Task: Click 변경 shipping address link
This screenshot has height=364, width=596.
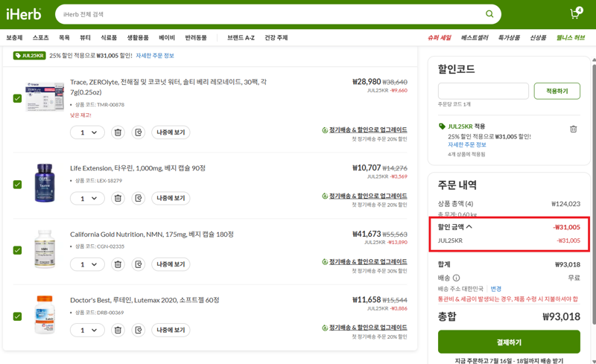Action: (495, 289)
